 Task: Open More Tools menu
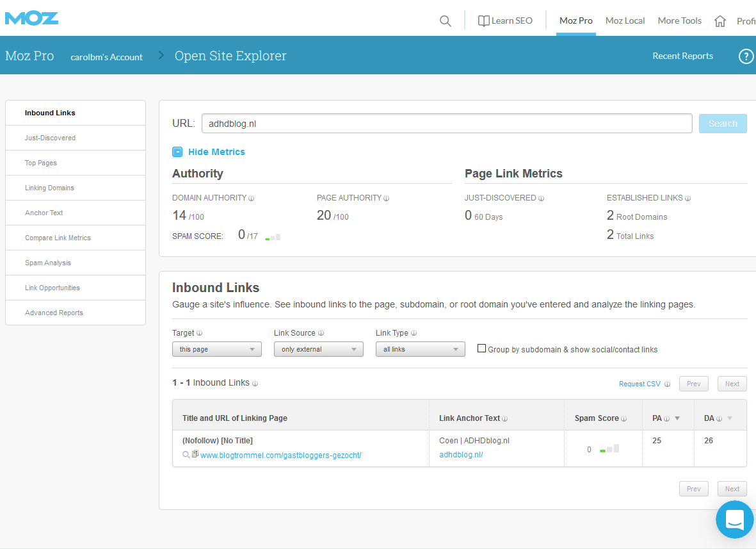tap(679, 20)
